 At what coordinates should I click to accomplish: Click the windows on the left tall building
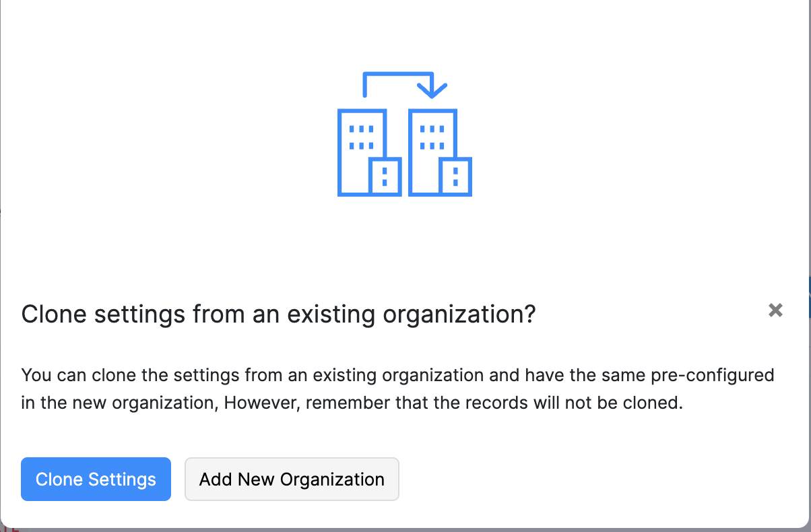tap(362, 137)
